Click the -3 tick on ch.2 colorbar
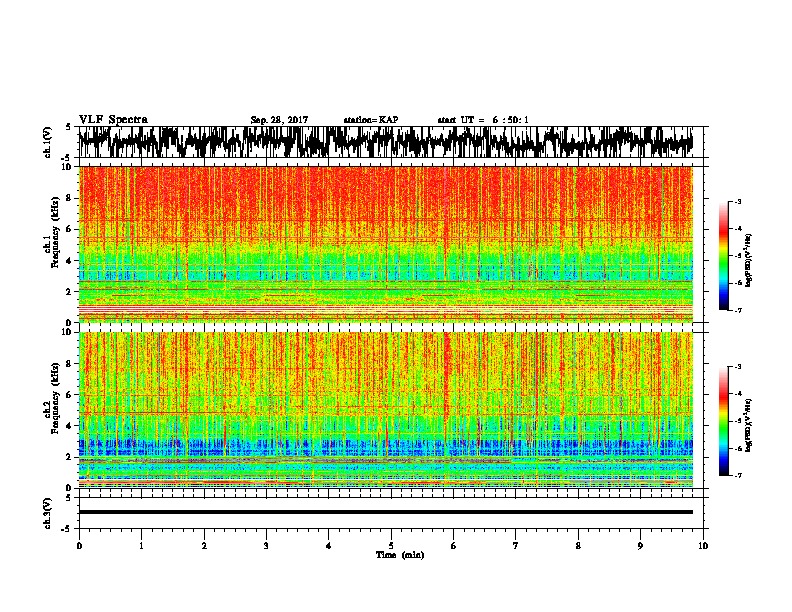The image size is (792, 612). click(x=737, y=367)
